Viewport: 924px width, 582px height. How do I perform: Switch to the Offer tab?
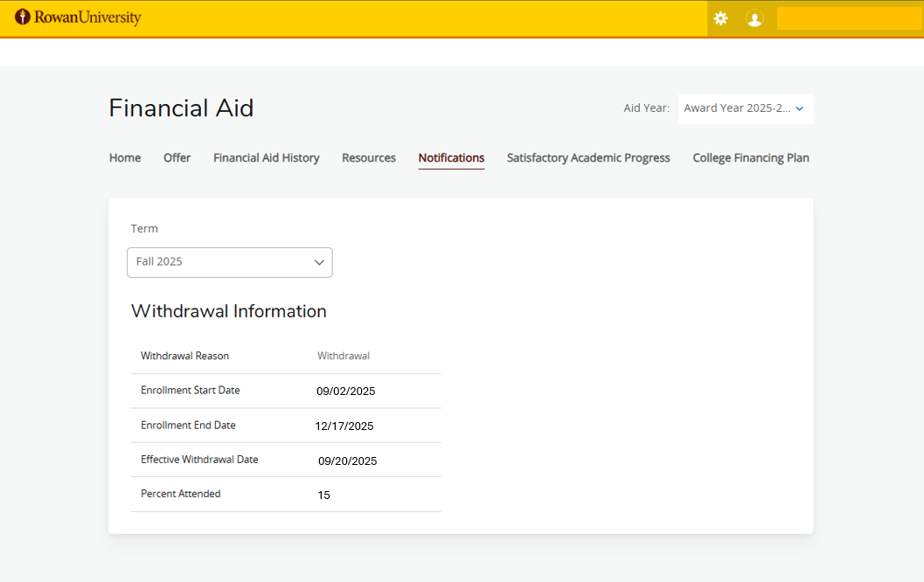pos(177,158)
